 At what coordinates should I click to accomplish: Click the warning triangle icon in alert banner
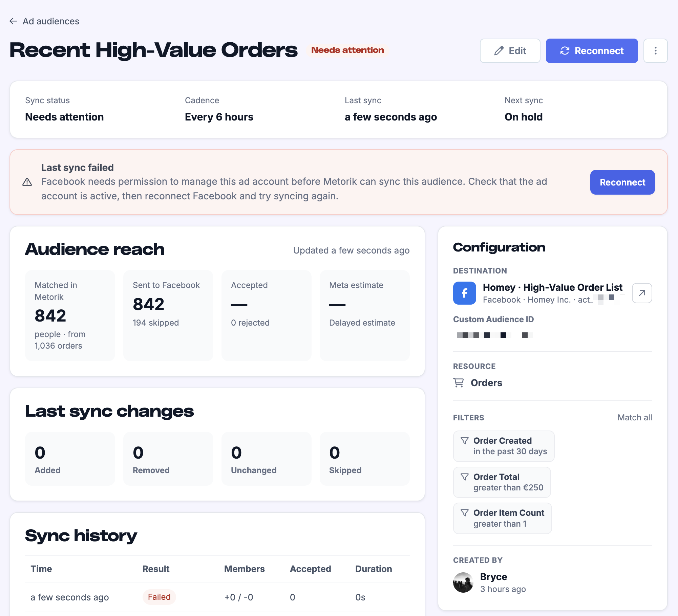pos(27,182)
